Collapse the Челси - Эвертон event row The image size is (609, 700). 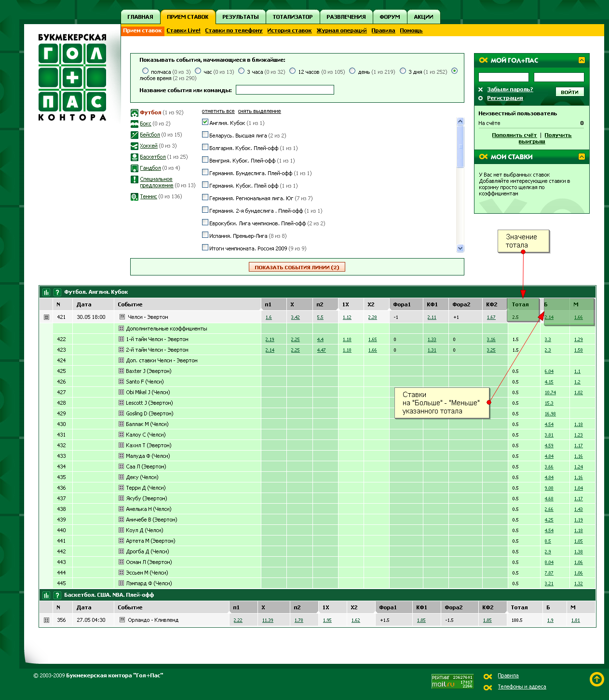[x=46, y=317]
